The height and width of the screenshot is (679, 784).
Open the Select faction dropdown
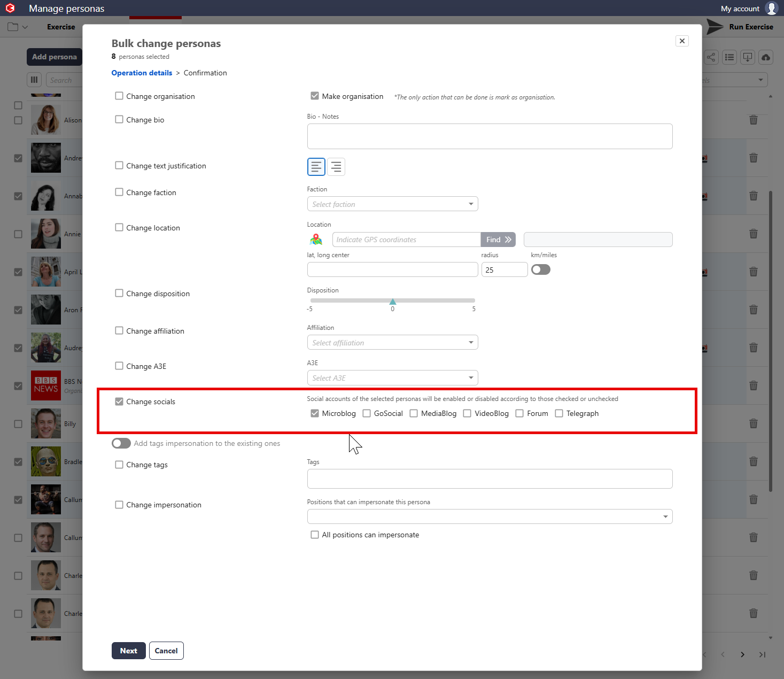[392, 204]
